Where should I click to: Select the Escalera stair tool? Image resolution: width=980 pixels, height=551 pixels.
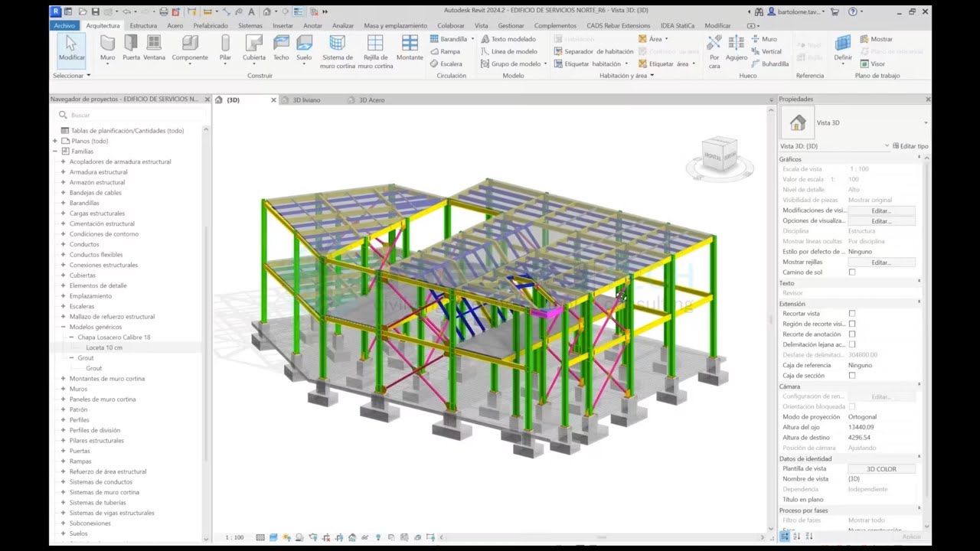coord(446,64)
